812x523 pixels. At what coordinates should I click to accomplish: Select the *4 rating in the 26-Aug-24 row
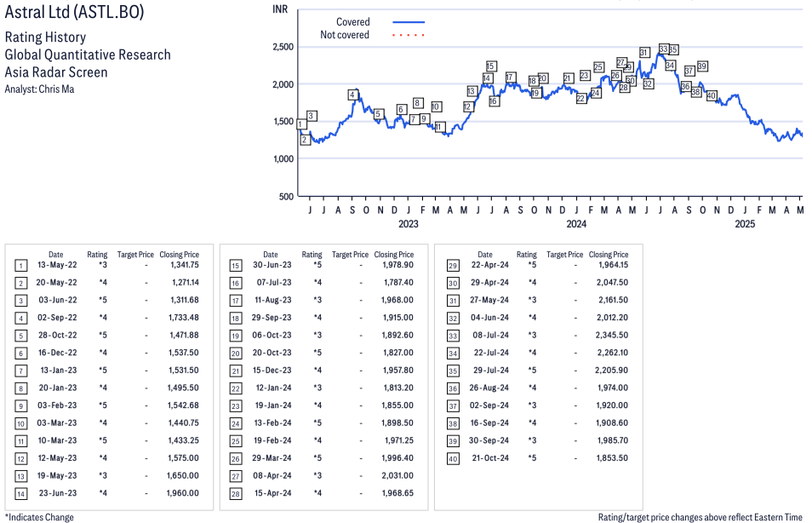(532, 388)
